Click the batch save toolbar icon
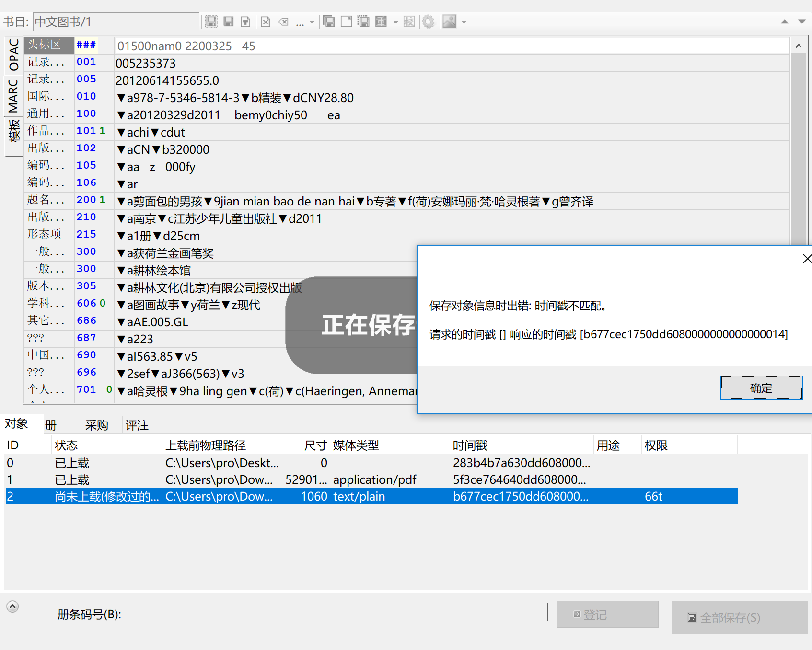The height and width of the screenshot is (650, 812). click(x=364, y=22)
